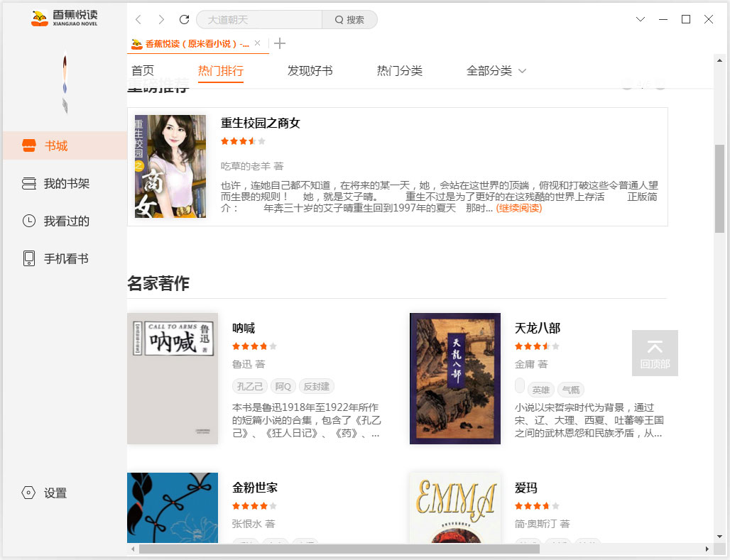The width and height of the screenshot is (730, 560).
Task: Click the horizontal scrollbar left arrow
Action: point(134,549)
